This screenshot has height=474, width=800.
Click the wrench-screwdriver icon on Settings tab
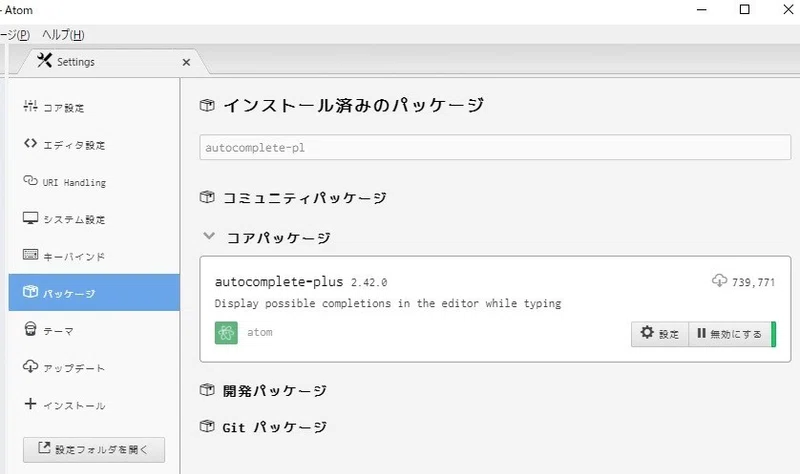(44, 61)
